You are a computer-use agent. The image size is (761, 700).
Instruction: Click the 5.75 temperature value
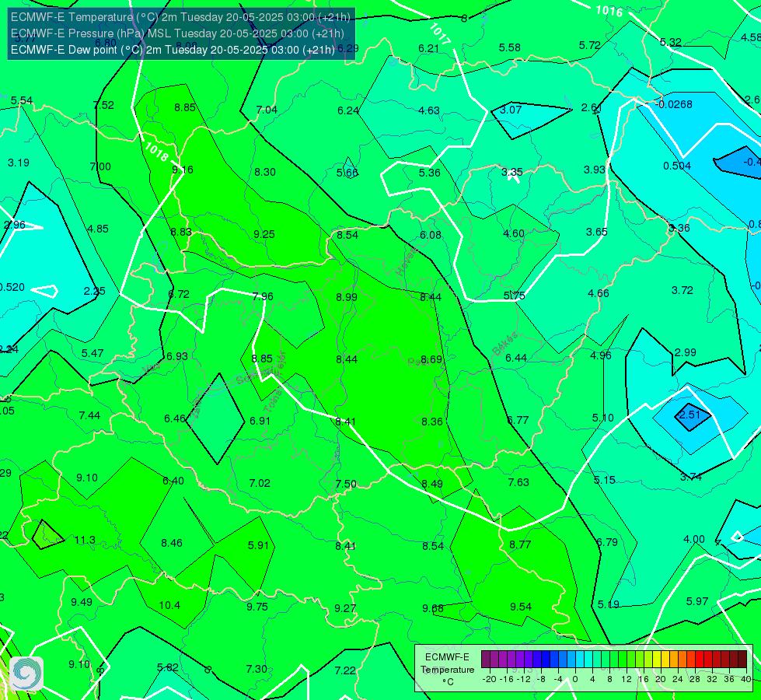coord(515,296)
